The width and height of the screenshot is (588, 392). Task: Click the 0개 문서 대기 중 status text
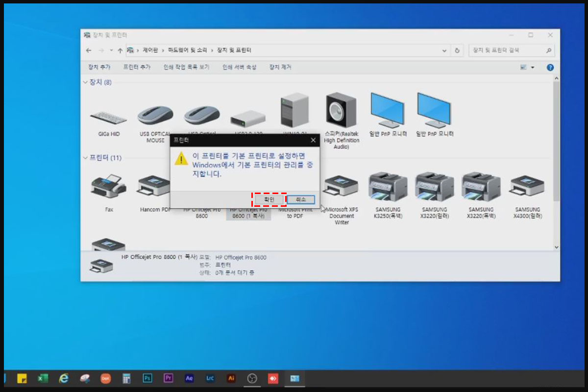[235, 272]
